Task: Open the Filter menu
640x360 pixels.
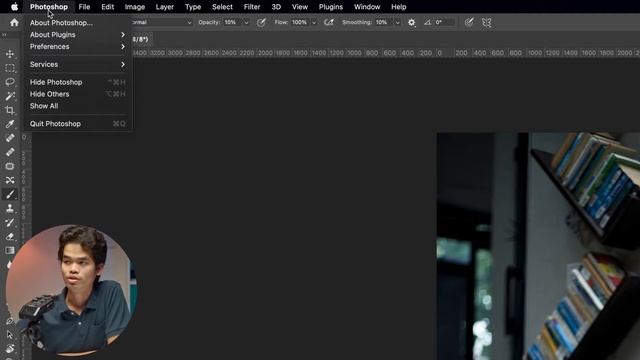Action: pos(252,7)
